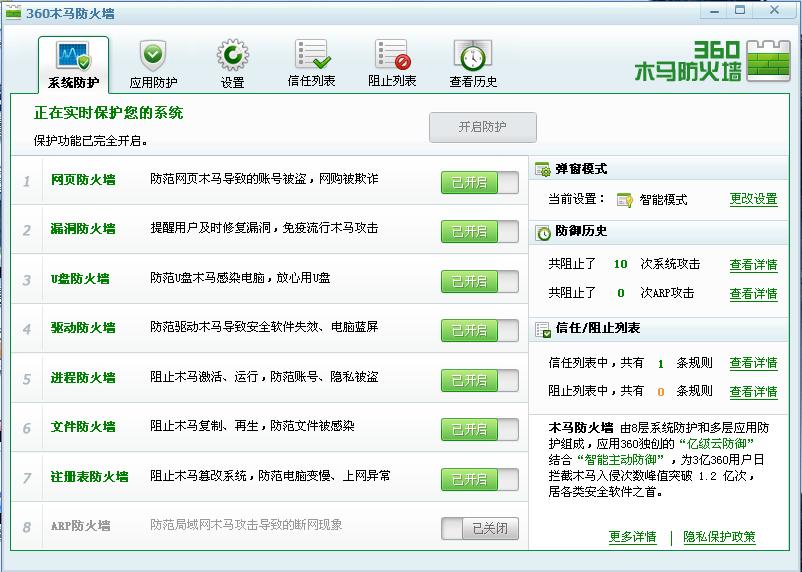Open the 阻止列表 blocked-list icon
This screenshot has height=572, width=802.
392,55
